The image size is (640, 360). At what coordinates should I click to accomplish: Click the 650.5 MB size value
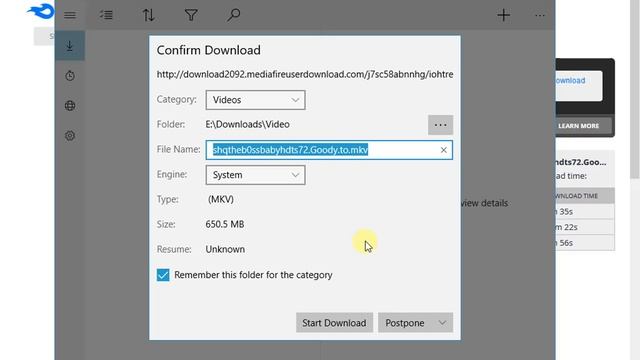[225, 224]
